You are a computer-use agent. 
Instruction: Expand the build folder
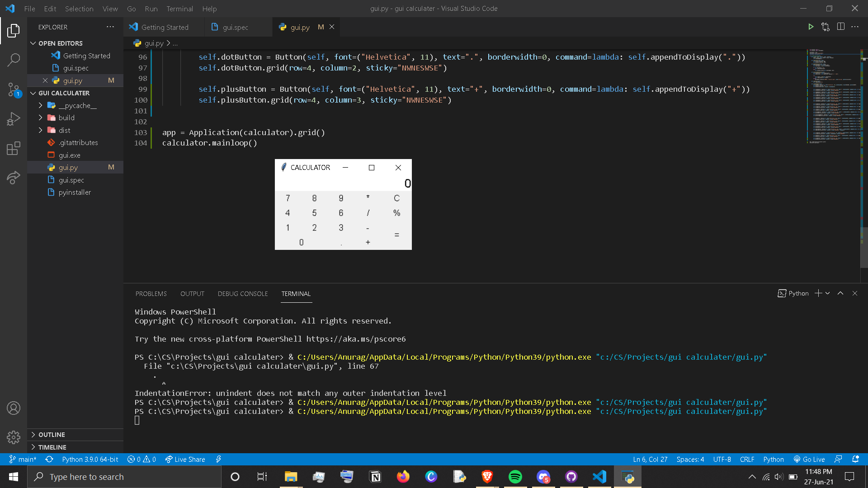tap(66, 117)
